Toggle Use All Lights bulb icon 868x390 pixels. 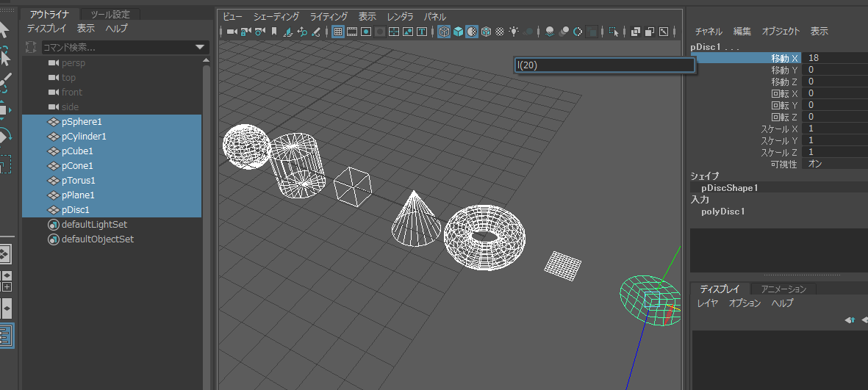(513, 32)
